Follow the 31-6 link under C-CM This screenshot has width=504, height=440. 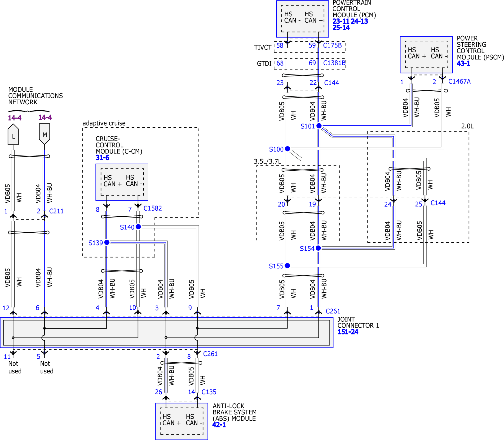102,158
